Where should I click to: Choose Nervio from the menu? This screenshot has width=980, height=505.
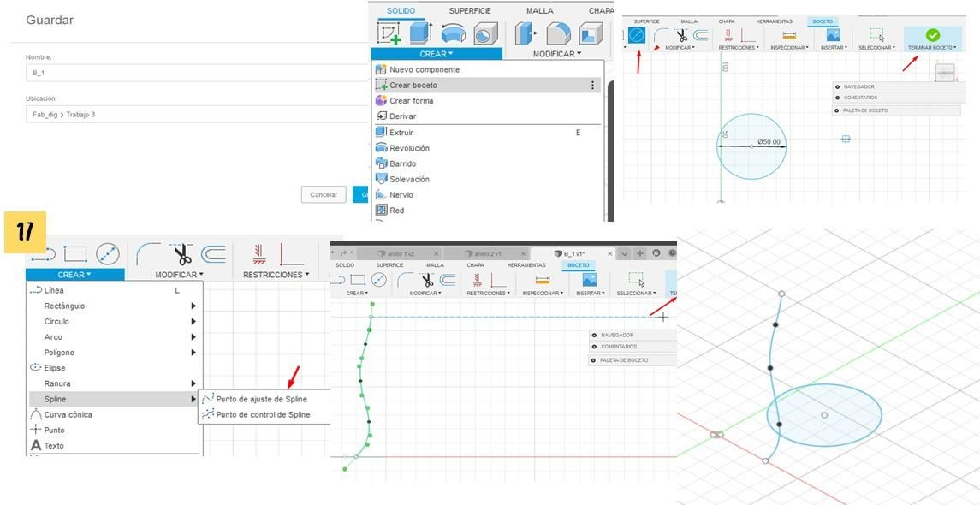coord(401,195)
